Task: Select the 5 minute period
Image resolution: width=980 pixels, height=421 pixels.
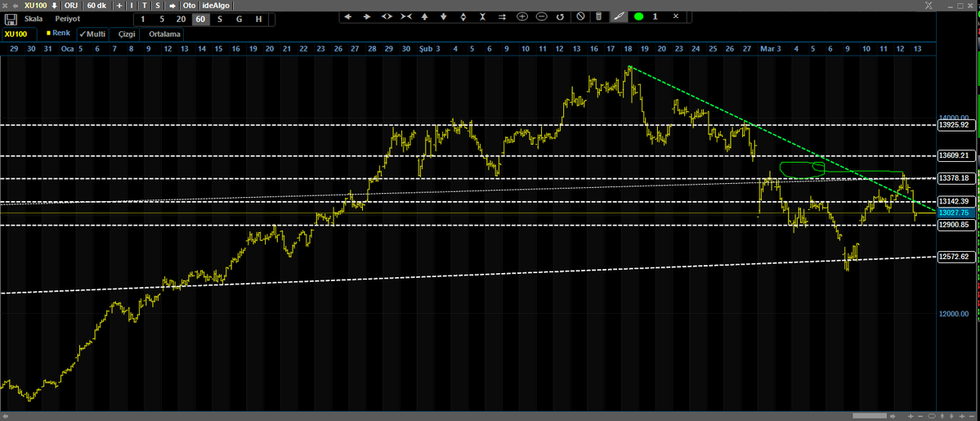Action: [x=161, y=20]
